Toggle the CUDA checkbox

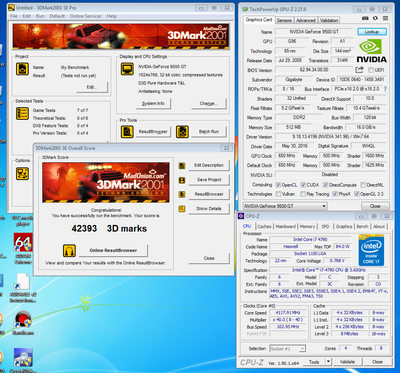[x=303, y=185]
